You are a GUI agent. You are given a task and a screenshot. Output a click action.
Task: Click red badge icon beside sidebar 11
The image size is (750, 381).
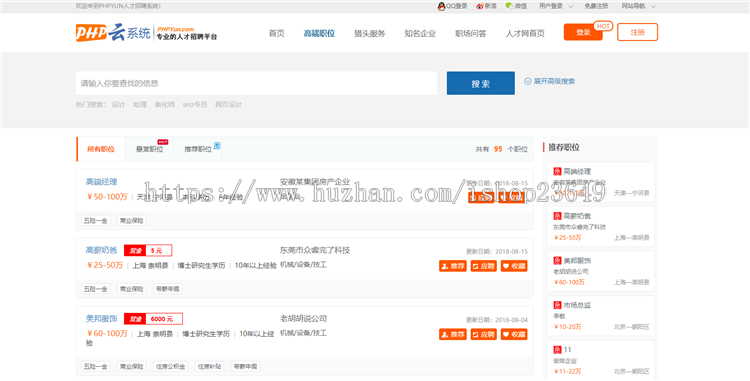[x=557, y=349]
